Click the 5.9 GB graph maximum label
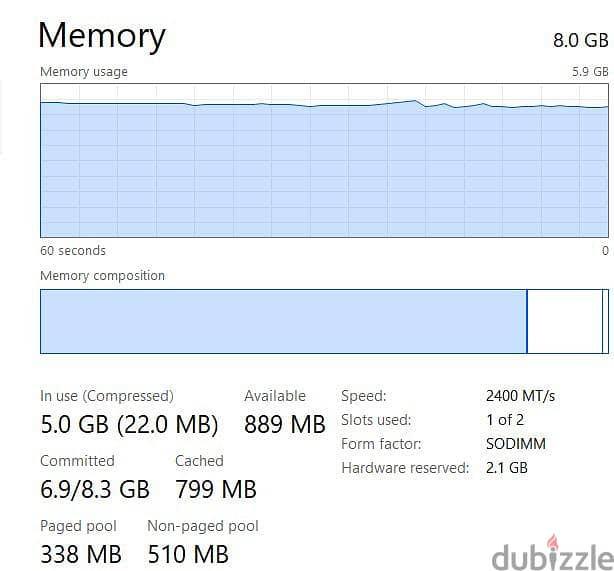614x571 pixels. [590, 72]
